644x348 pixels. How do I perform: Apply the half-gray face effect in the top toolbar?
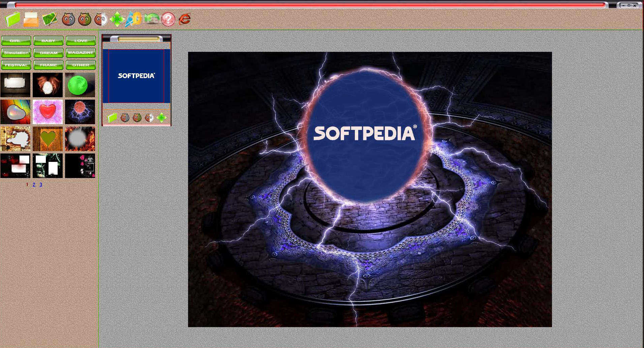point(68,19)
